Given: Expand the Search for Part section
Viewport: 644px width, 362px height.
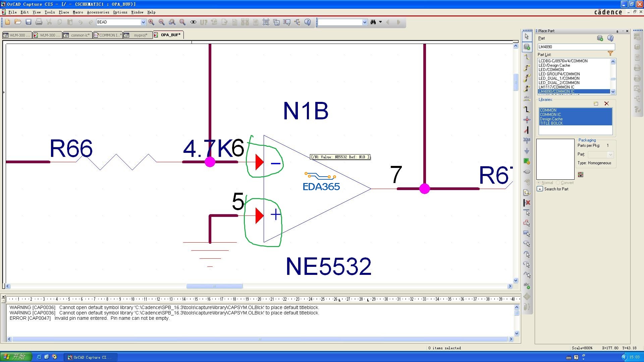Looking at the screenshot, I should pyautogui.click(x=540, y=189).
